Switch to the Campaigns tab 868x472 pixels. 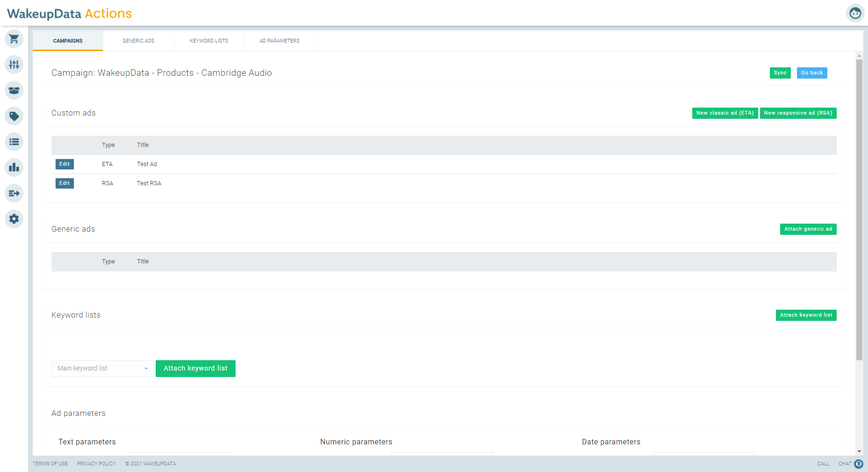68,41
